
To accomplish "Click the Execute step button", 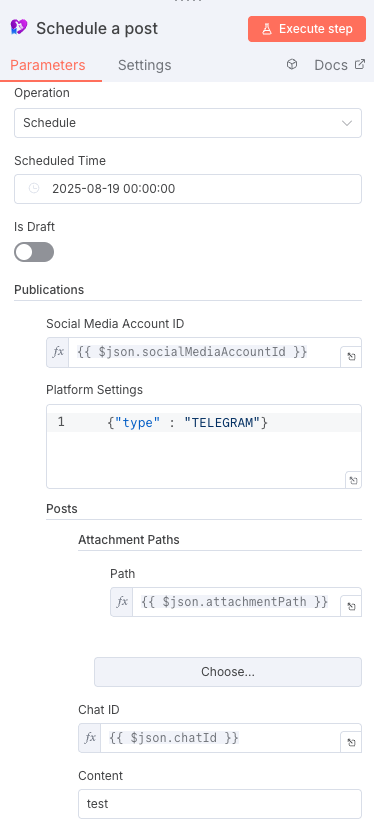I will tap(307, 29).
